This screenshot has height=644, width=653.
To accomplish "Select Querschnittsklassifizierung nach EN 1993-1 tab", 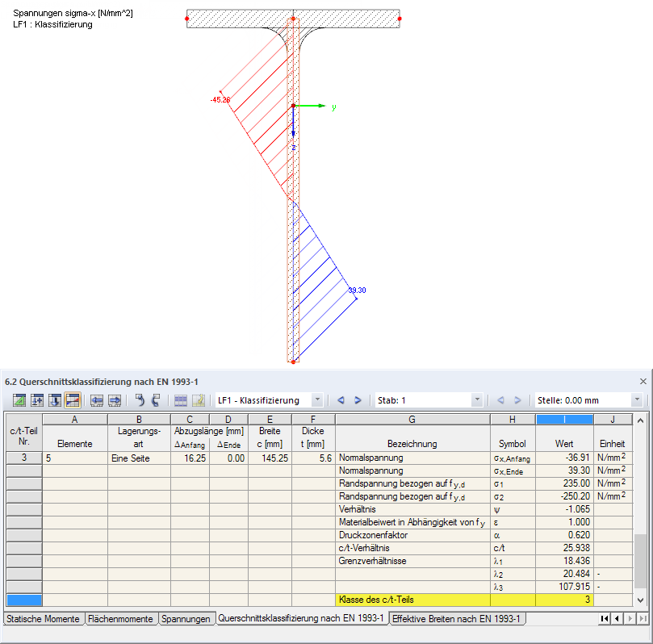I will point(301,618).
